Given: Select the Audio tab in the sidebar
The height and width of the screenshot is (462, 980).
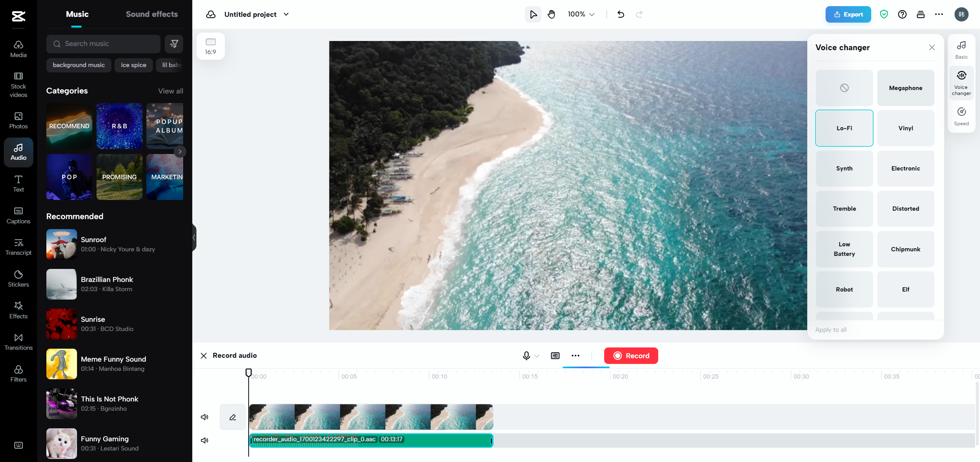Looking at the screenshot, I should (18, 152).
